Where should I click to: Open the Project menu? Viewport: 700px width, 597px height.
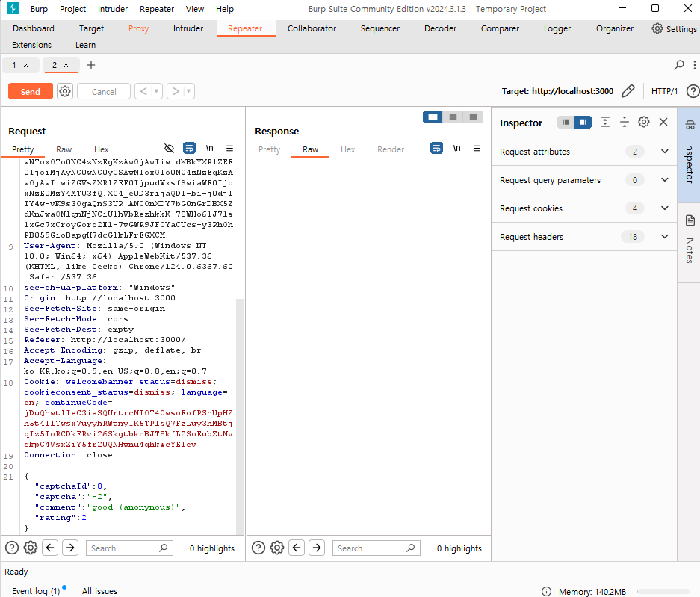pyautogui.click(x=72, y=9)
